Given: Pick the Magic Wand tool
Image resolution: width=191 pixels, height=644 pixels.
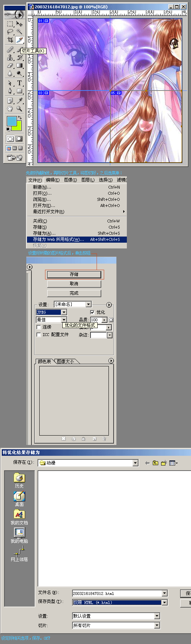Looking at the screenshot, I should (x=19, y=32).
